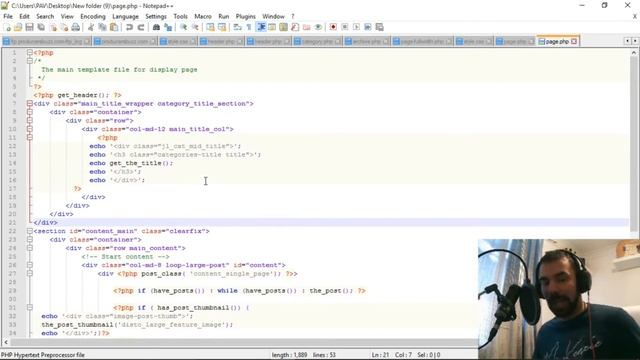
Task: Click the Close document toolbar icon
Action: coord(53,27)
